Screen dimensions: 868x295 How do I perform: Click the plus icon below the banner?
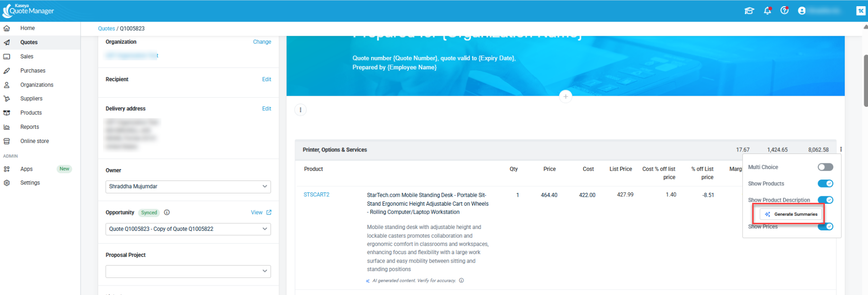point(565,96)
